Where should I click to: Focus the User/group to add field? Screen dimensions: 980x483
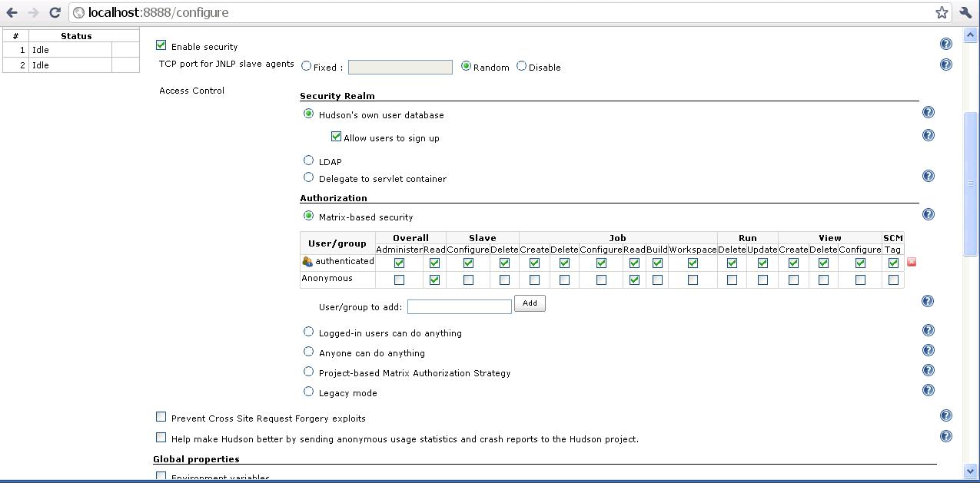coord(459,306)
